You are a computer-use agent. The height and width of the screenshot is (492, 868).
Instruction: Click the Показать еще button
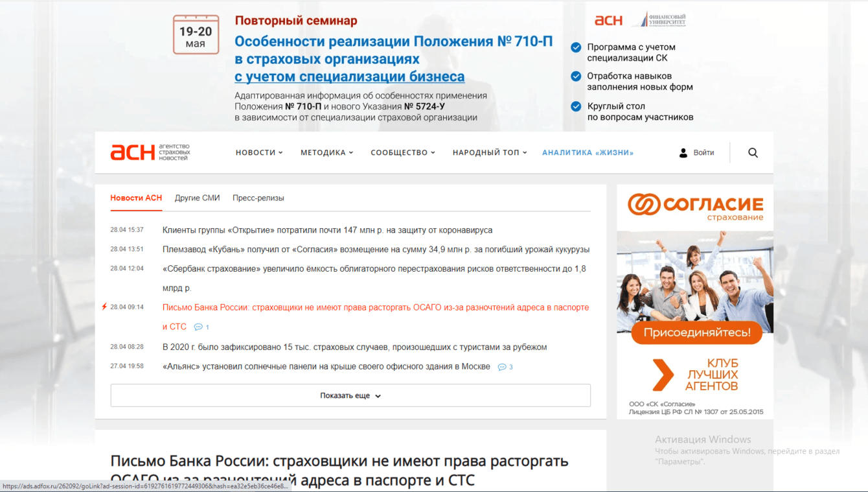click(x=350, y=395)
